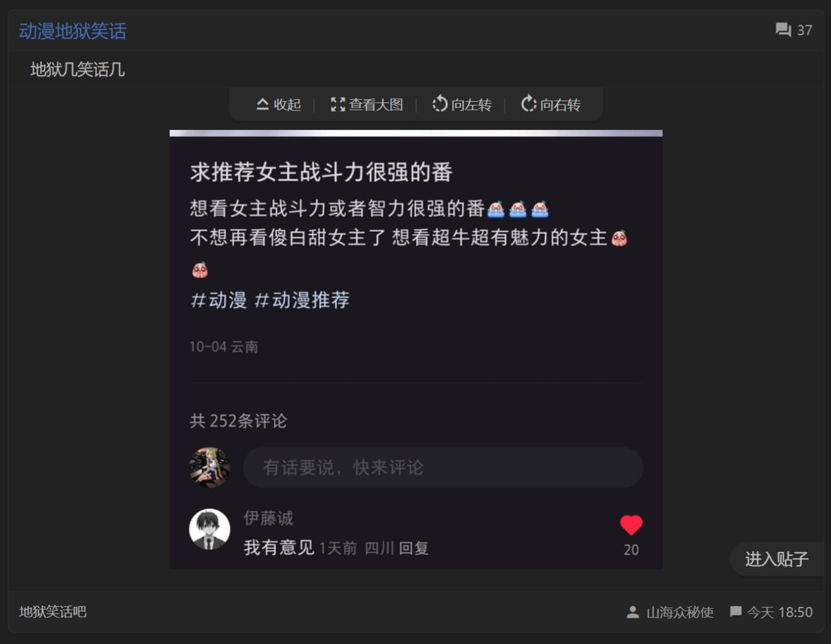Click the expand-arrows icon beside 查看大图
Screen dimensions: 831x644
coord(338,105)
